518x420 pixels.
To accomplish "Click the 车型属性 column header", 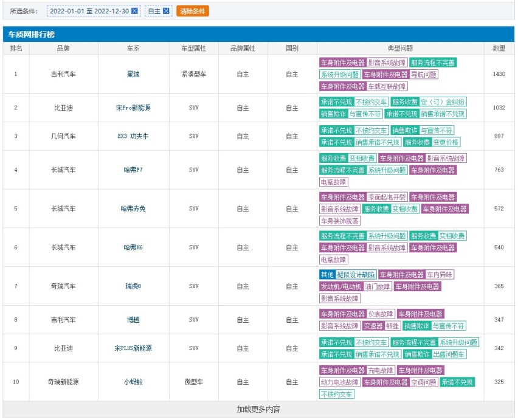I will point(193,48).
